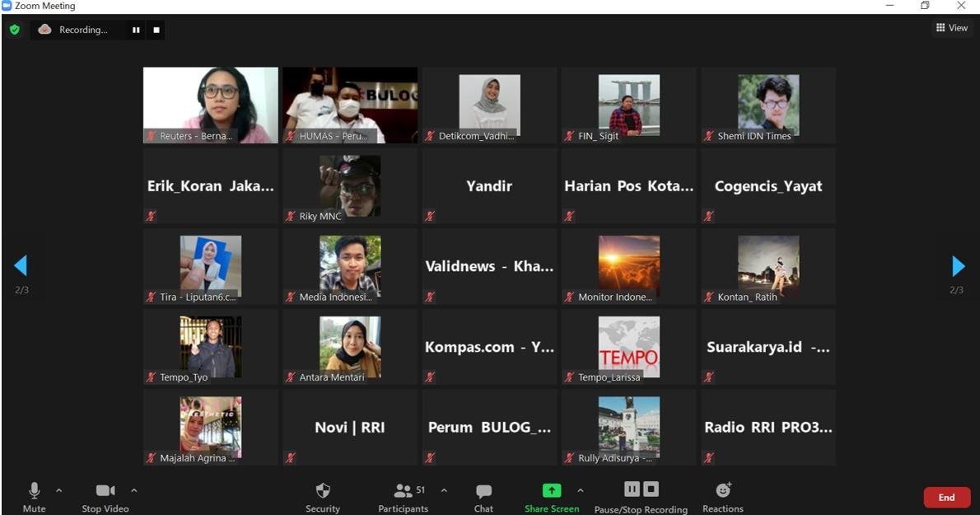Toggle Stop Video camera button
The width and height of the screenshot is (980, 515).
(105, 490)
